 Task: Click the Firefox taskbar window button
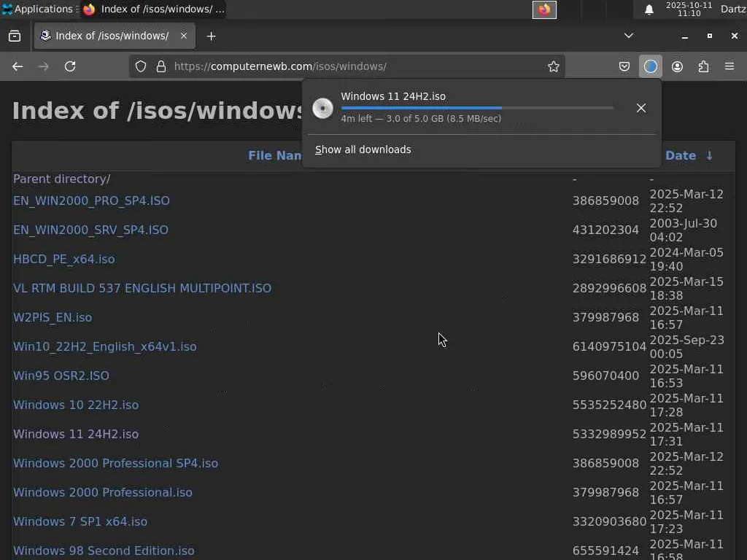pyautogui.click(x=153, y=9)
